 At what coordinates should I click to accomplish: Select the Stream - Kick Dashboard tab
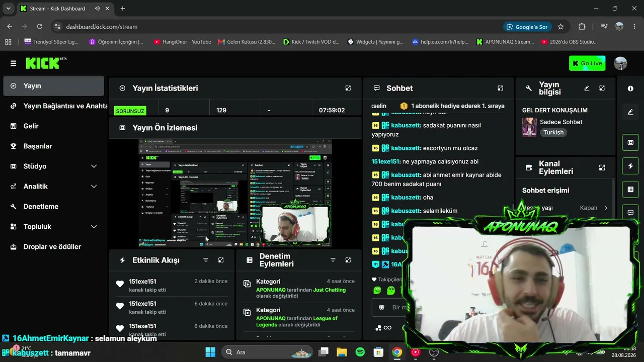point(66,9)
